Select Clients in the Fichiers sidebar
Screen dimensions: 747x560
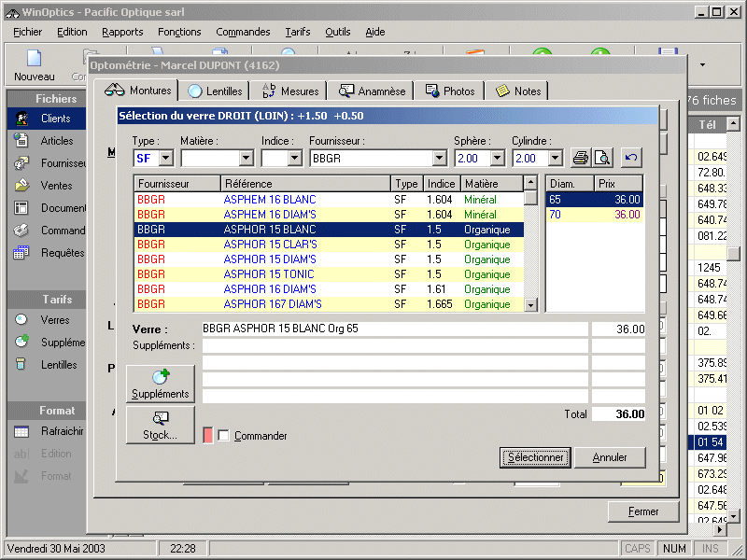pos(55,119)
